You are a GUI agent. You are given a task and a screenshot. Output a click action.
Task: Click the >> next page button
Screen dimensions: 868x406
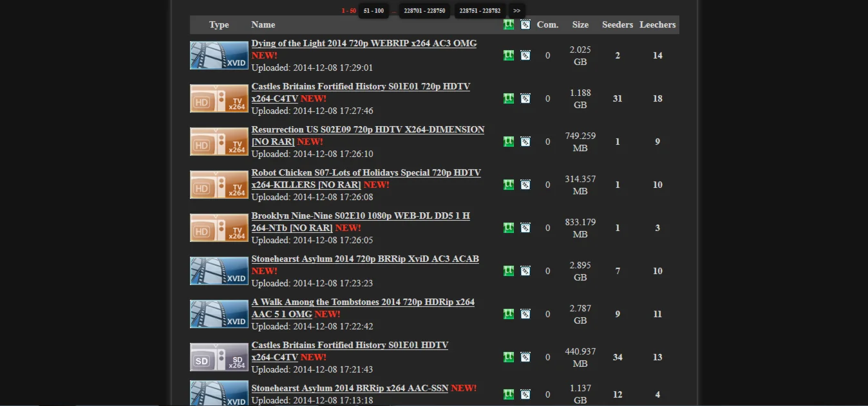(x=516, y=11)
